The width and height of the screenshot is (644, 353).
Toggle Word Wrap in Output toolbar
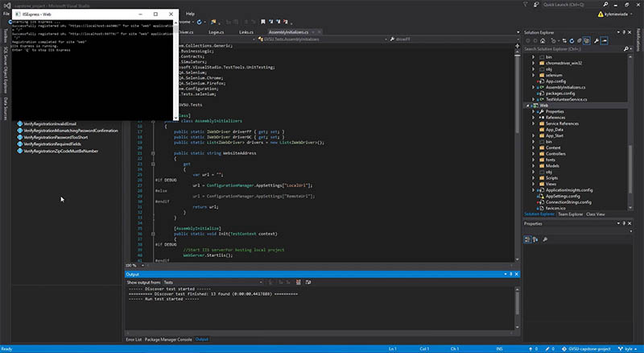point(308,283)
